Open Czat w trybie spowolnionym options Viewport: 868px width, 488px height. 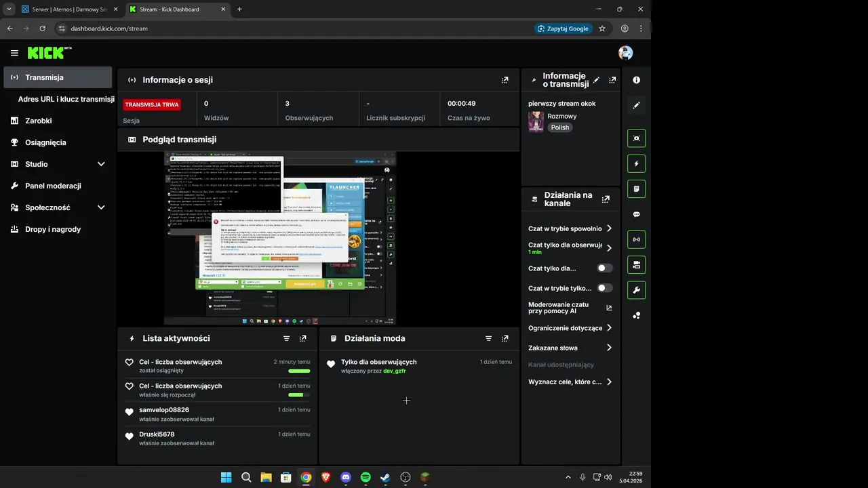click(x=570, y=228)
